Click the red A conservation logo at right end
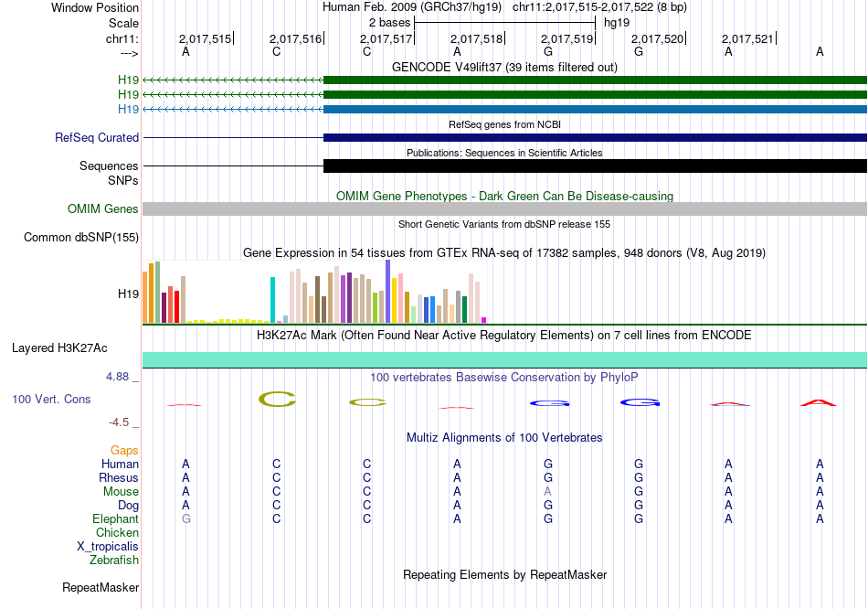 (x=818, y=403)
